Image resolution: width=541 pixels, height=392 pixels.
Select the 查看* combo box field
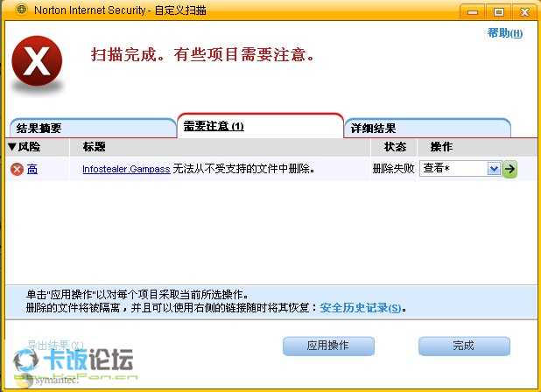click(460, 169)
